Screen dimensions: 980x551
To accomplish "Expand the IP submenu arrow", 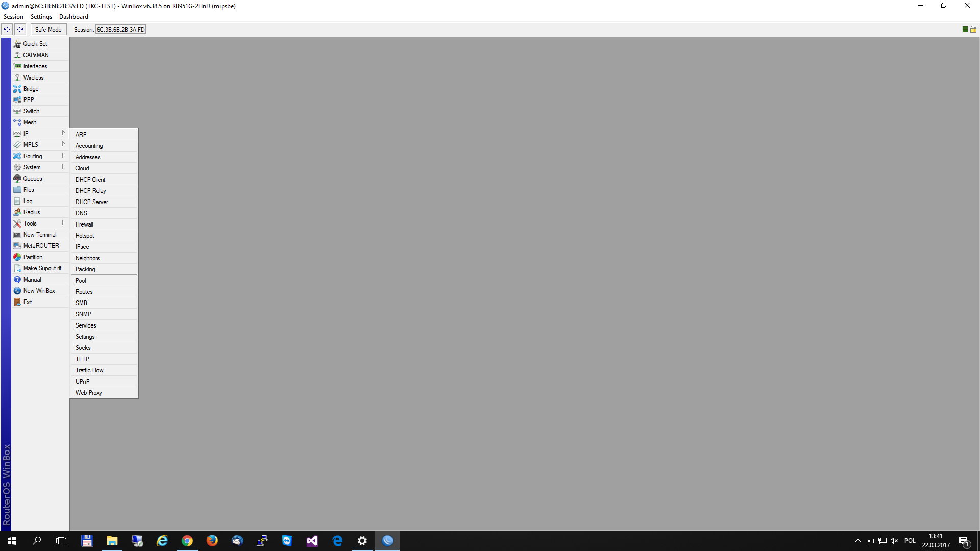I will 63,133.
